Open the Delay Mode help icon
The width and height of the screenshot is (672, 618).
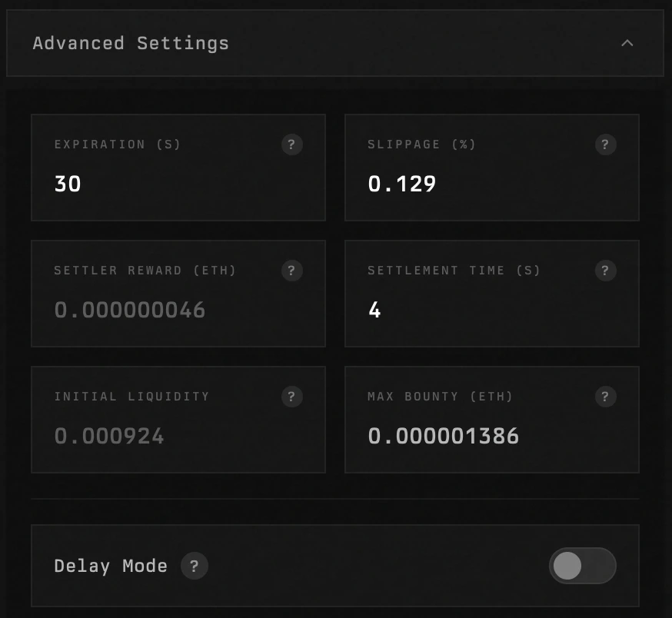point(195,566)
